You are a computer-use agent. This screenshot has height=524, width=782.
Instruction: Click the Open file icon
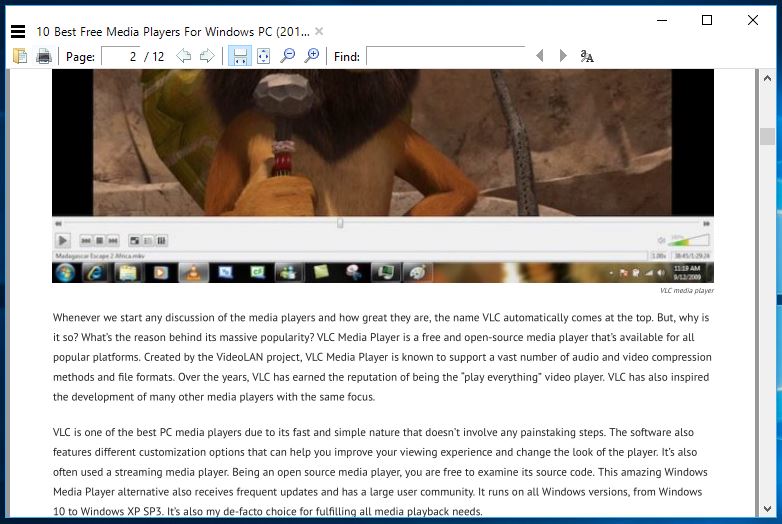(20, 56)
